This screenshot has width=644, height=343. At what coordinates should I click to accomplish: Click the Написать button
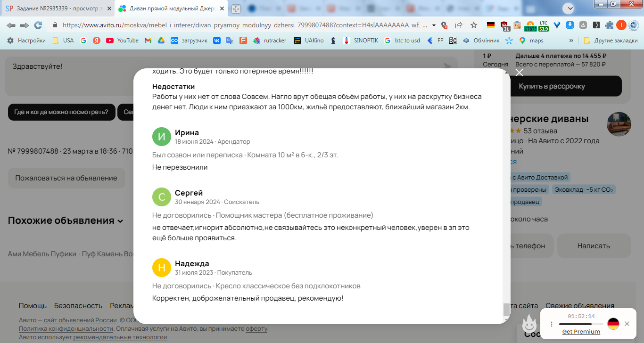[594, 245]
